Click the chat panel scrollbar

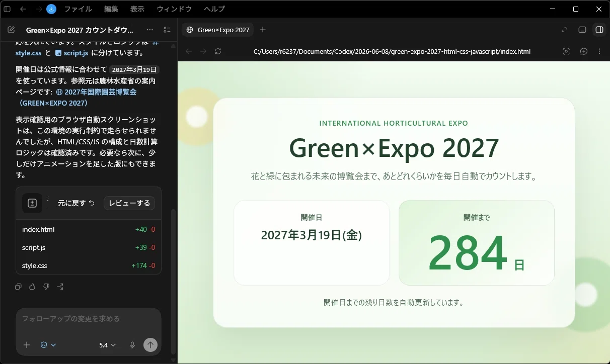point(174,282)
